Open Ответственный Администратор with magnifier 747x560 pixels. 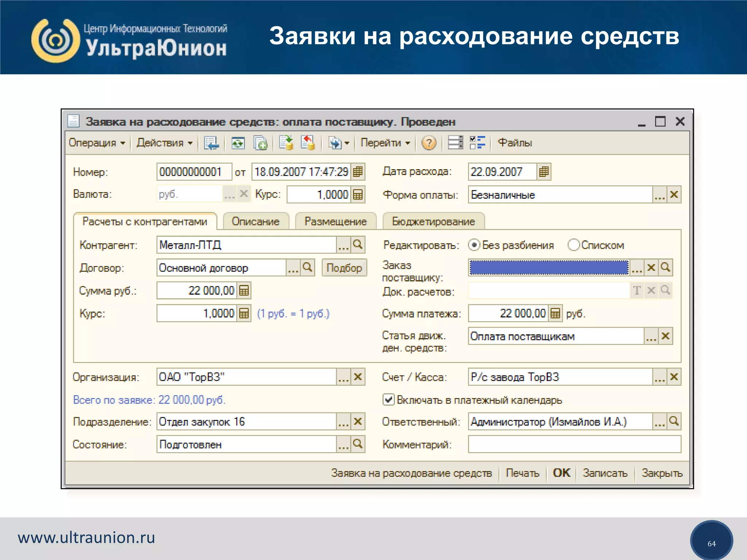coord(674,421)
